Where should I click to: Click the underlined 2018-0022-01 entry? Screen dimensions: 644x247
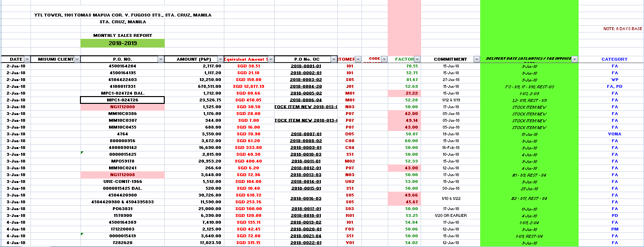pos(306,243)
